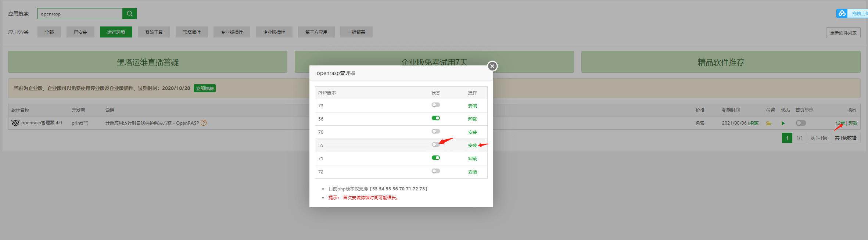Click the 立即续费 renew button
The image size is (868, 240).
point(205,88)
